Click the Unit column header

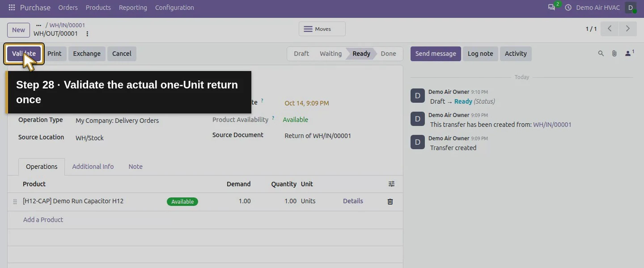307,184
